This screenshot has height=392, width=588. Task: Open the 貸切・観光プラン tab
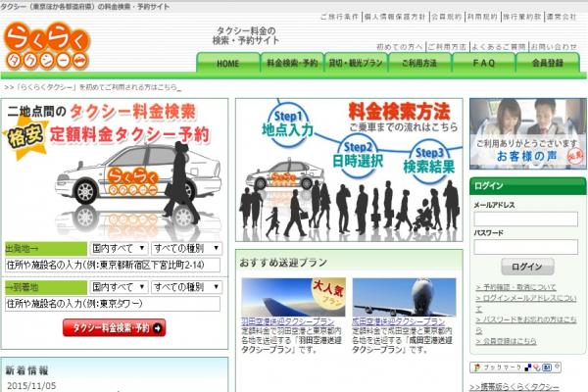[356, 63]
